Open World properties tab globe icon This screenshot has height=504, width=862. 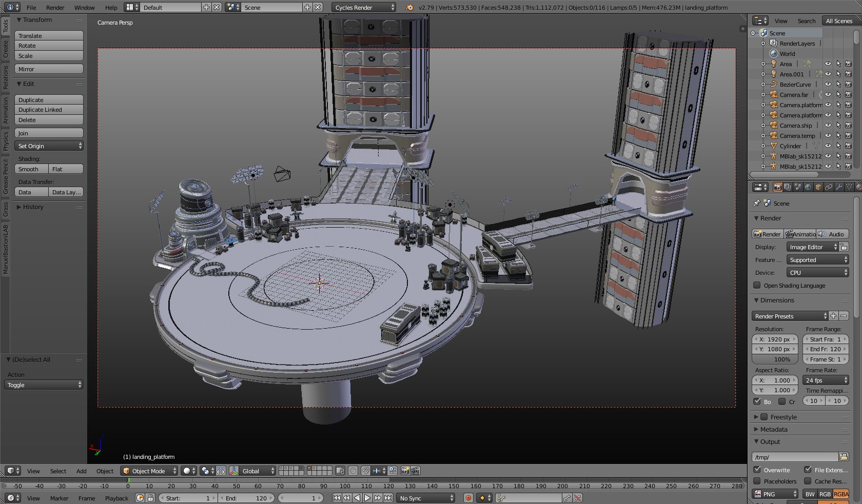coord(808,187)
